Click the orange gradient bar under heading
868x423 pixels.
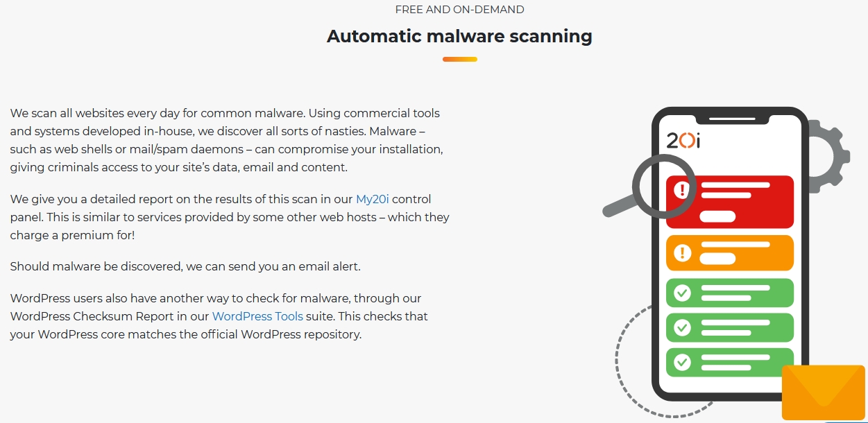(459, 60)
